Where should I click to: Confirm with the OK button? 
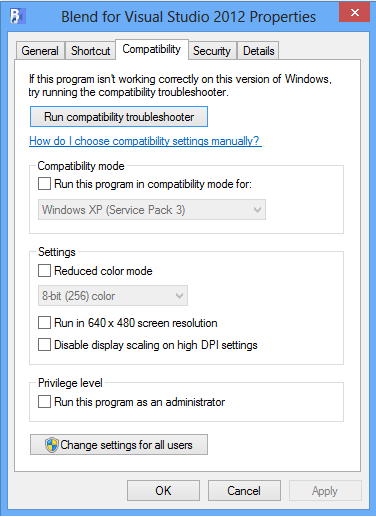point(163,491)
